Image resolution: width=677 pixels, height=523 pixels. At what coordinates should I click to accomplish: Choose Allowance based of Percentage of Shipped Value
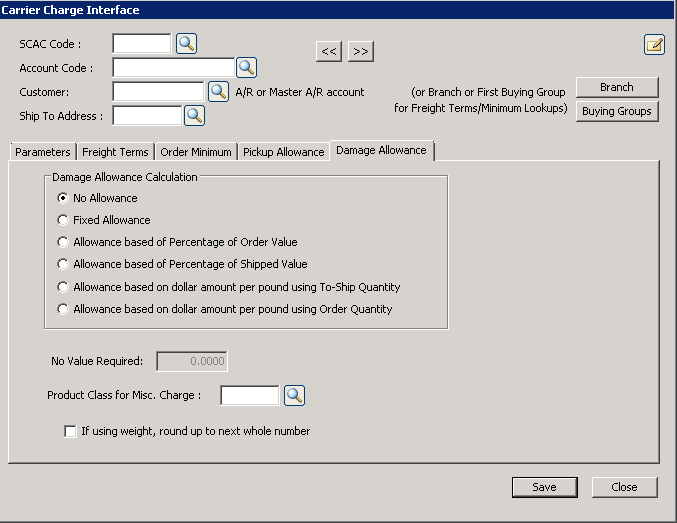64,264
